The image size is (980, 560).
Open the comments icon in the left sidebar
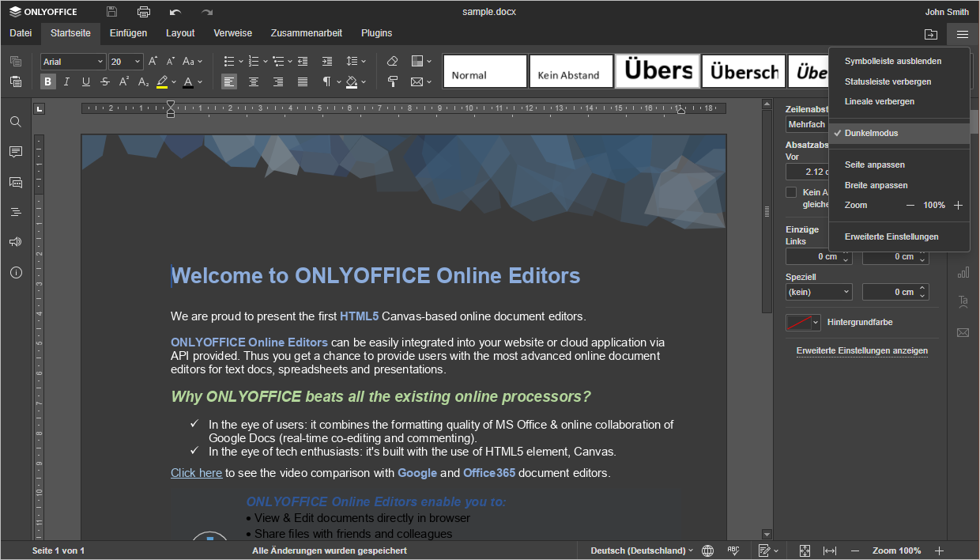tap(16, 152)
